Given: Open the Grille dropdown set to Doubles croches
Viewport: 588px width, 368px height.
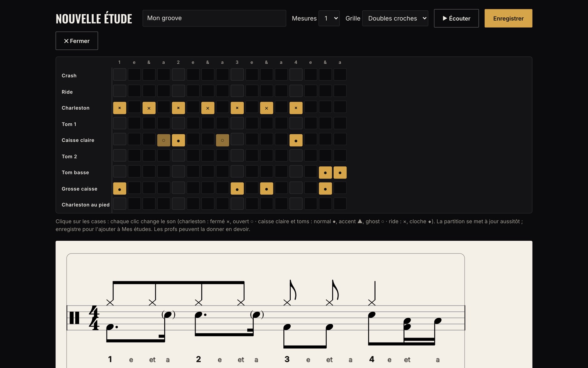Looking at the screenshot, I should pos(395,18).
